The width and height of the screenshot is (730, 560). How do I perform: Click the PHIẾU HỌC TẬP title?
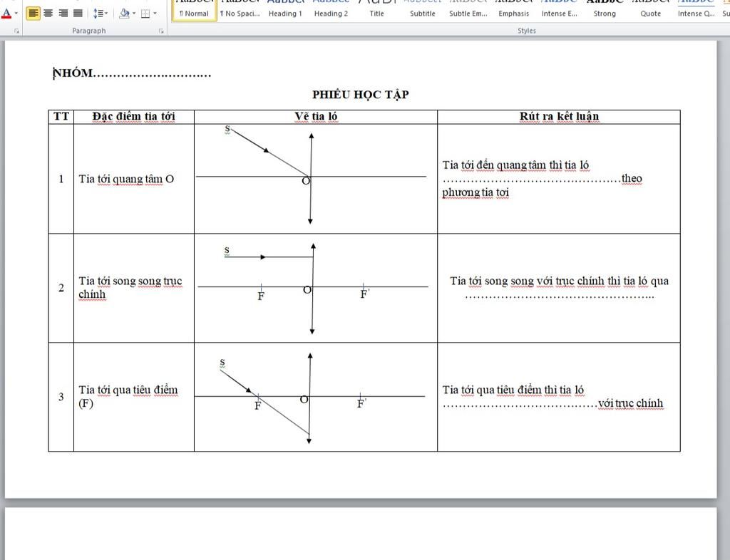pos(360,95)
